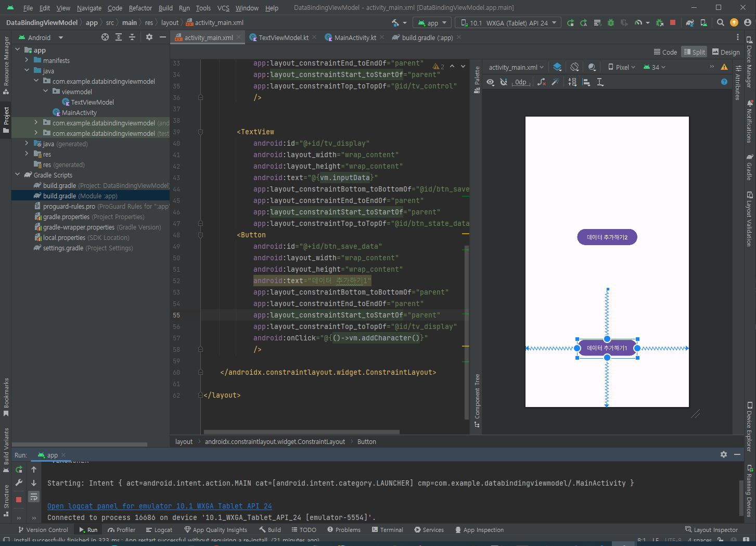Click the Orientation for Preview icon

(574, 67)
